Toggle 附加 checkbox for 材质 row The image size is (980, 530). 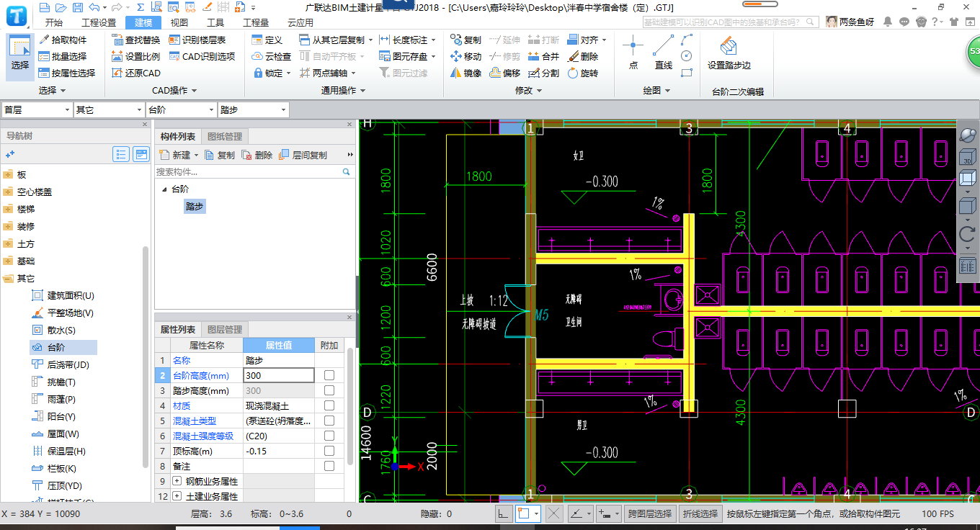329,405
